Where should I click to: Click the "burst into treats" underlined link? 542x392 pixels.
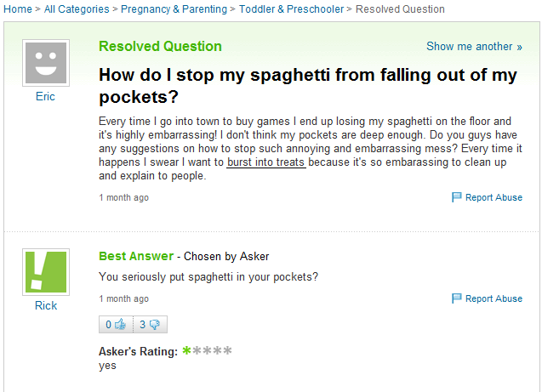pos(266,162)
